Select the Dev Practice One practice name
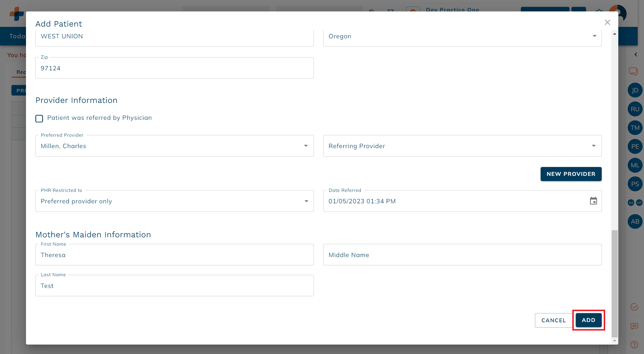This screenshot has height=354, width=644. tap(452, 10)
